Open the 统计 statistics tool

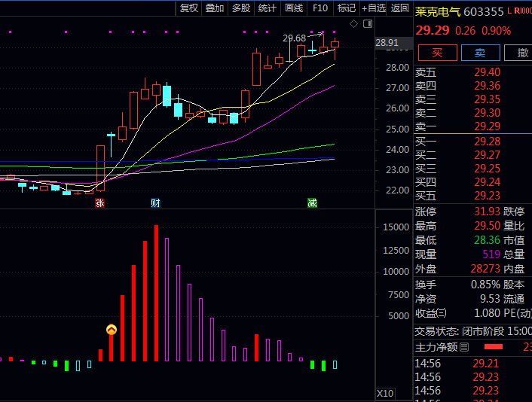pyautogui.click(x=268, y=8)
